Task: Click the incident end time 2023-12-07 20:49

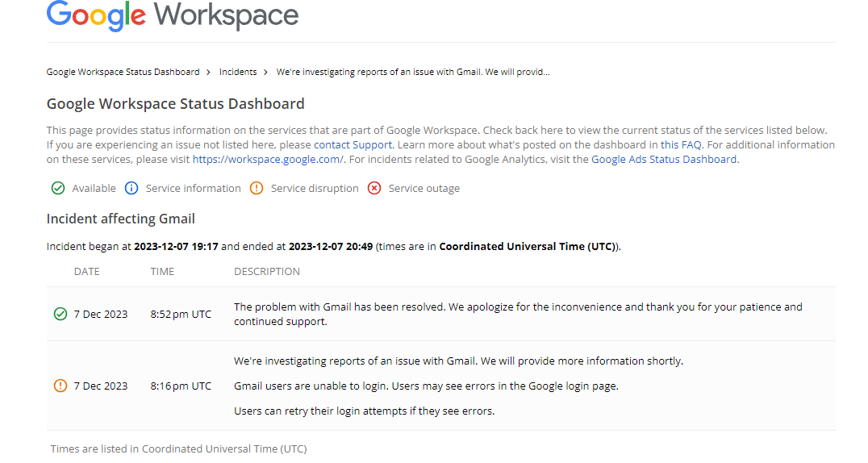Action: tap(331, 247)
